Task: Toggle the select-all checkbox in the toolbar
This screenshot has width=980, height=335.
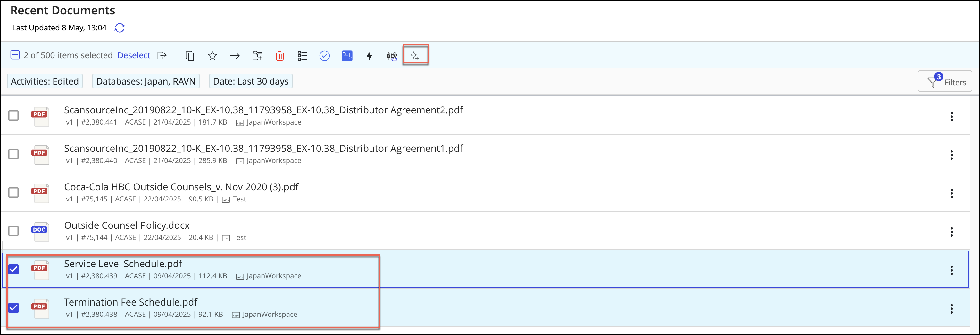Action: pos(15,55)
